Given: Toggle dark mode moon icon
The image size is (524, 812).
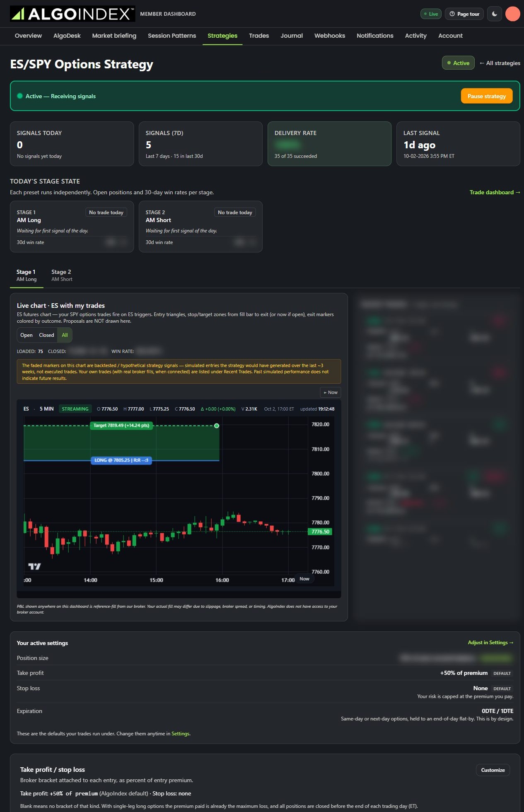Looking at the screenshot, I should 495,14.
